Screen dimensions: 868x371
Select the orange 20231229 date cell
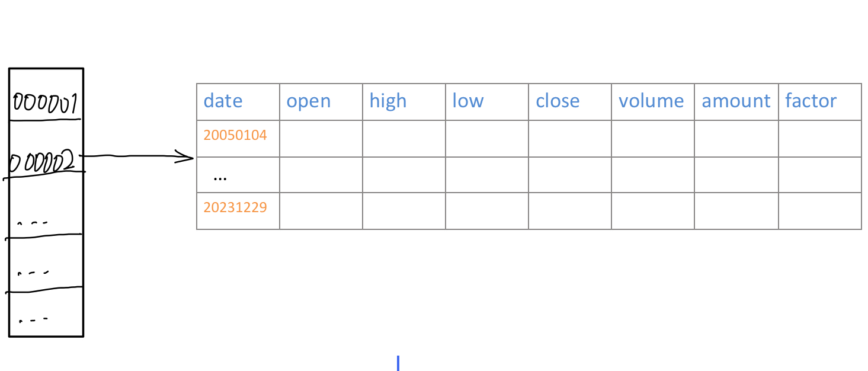tap(235, 207)
